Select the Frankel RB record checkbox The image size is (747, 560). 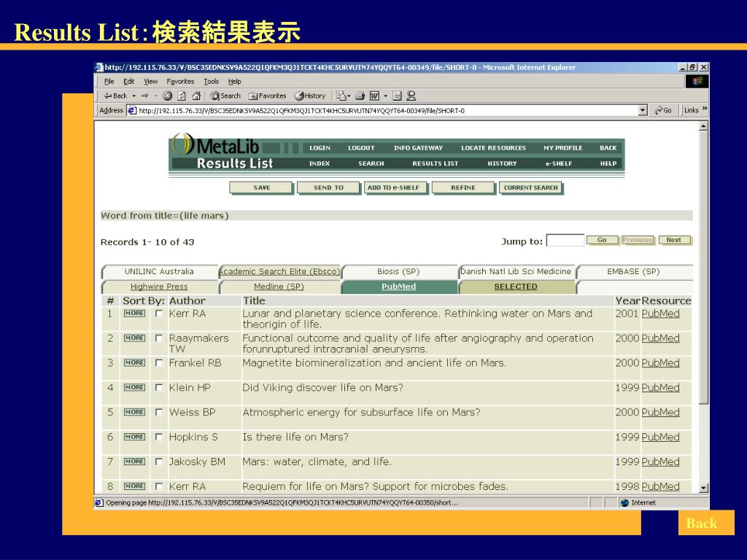pos(159,363)
